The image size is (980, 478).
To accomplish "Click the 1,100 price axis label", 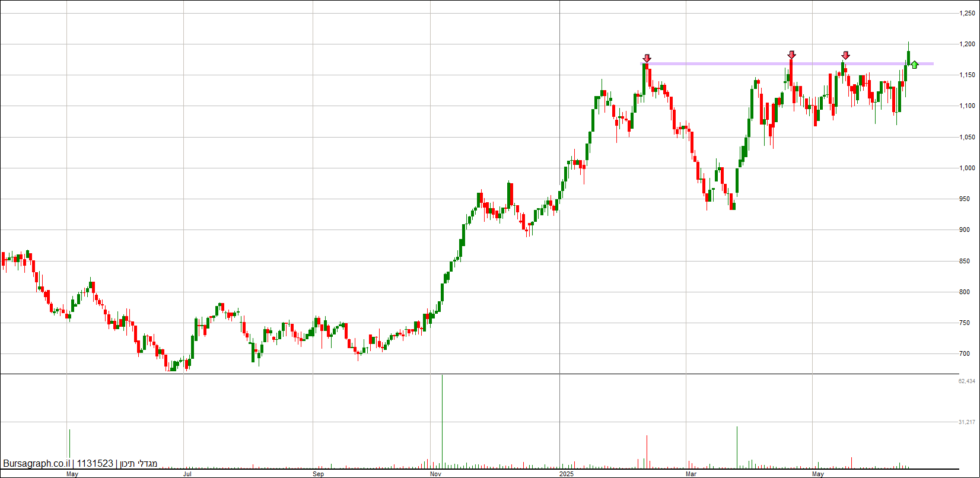I will [x=968, y=106].
